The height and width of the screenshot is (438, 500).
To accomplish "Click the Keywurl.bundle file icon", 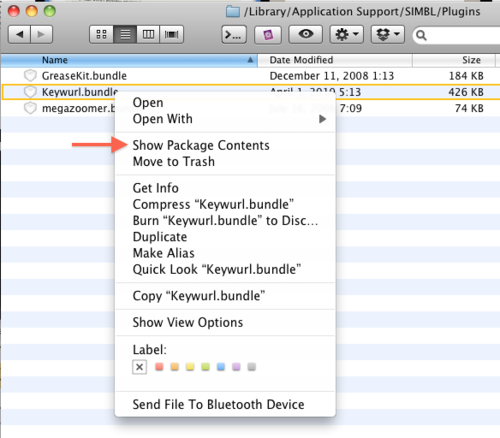I will click(30, 92).
